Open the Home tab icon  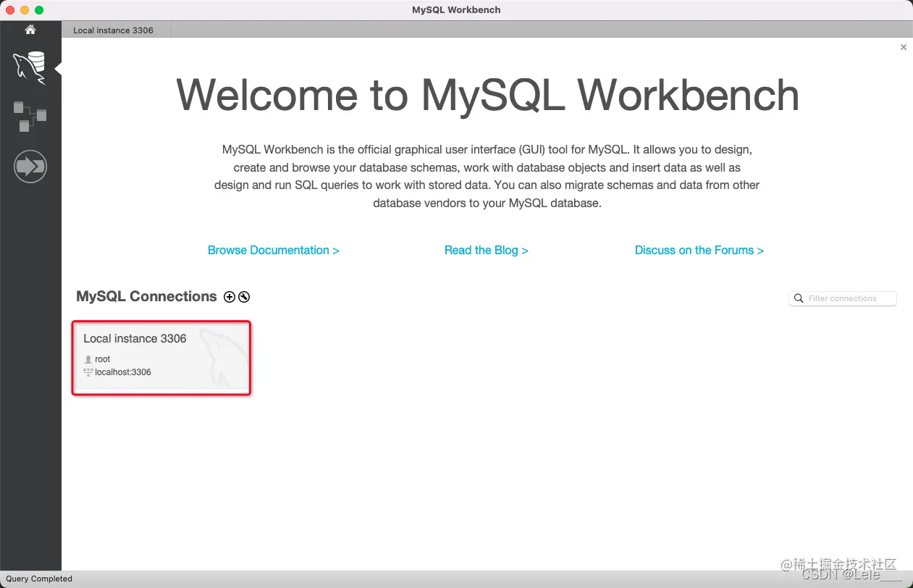[x=30, y=30]
